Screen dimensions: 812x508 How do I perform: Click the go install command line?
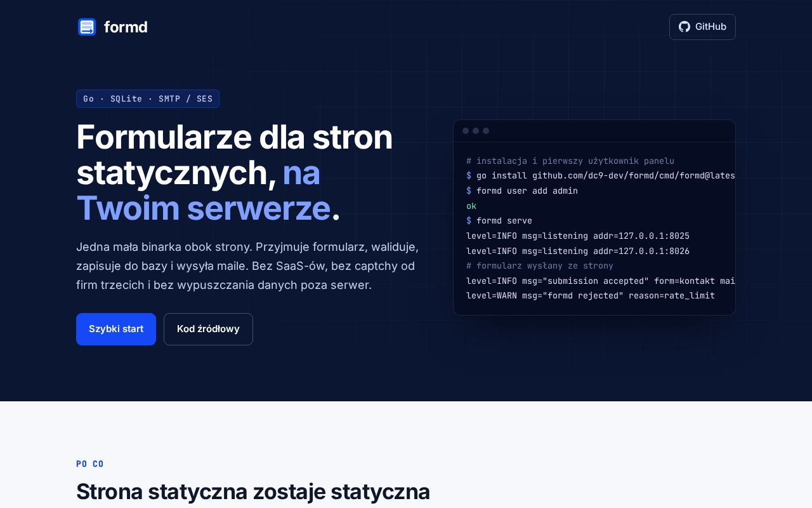click(601, 176)
